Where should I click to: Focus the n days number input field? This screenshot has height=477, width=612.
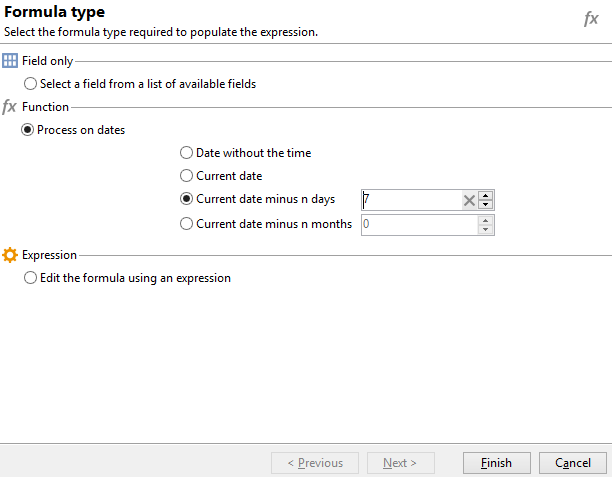click(410, 200)
